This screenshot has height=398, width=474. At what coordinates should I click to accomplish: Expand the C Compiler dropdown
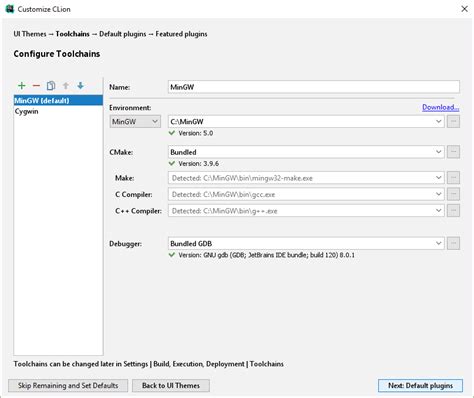tap(438, 194)
